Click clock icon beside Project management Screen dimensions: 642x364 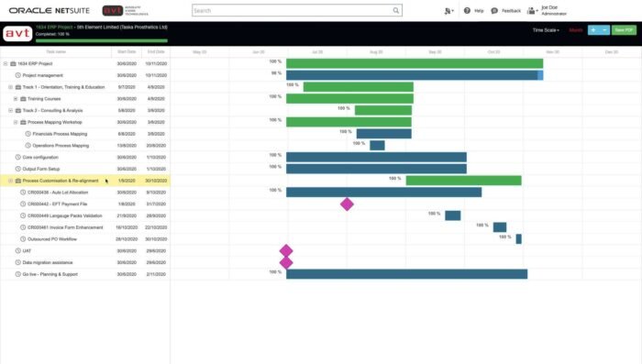pos(18,75)
